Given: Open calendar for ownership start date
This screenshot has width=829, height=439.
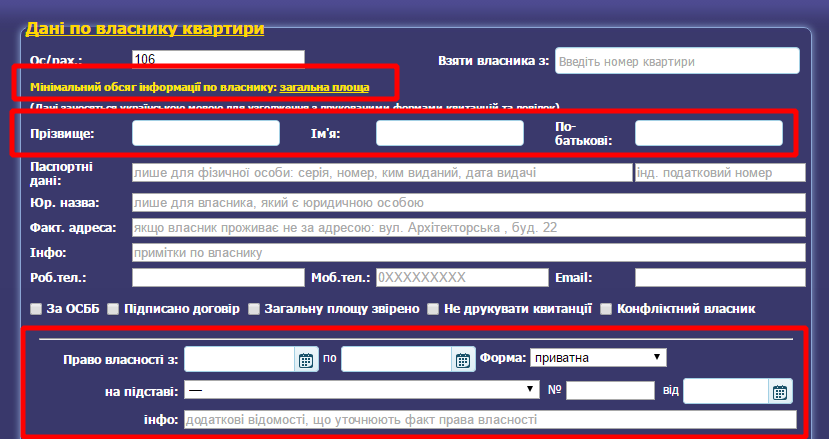Looking at the screenshot, I should point(306,360).
